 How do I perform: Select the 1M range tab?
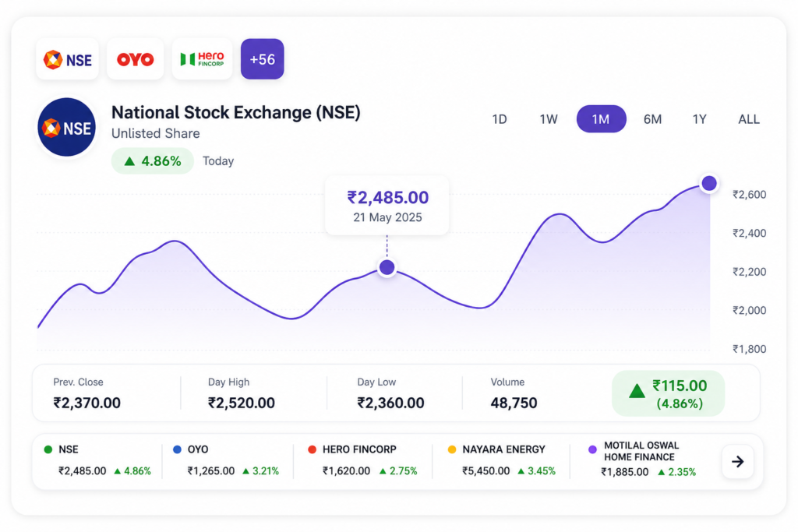click(601, 119)
